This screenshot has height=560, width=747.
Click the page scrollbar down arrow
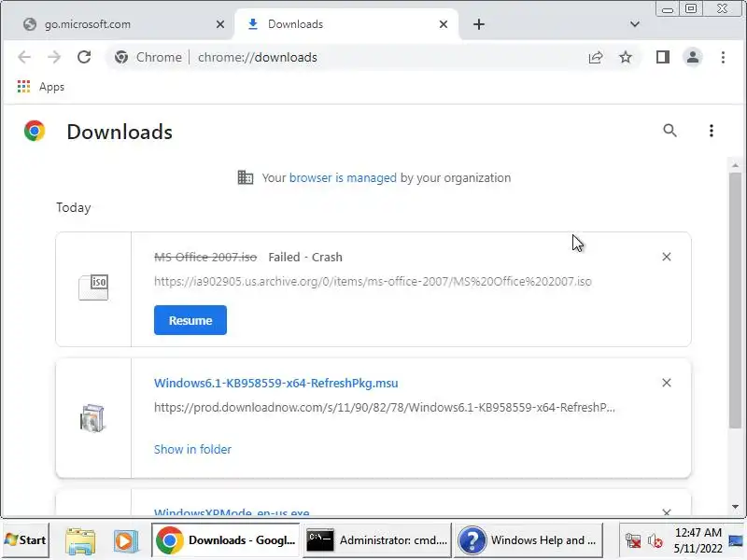click(735, 507)
